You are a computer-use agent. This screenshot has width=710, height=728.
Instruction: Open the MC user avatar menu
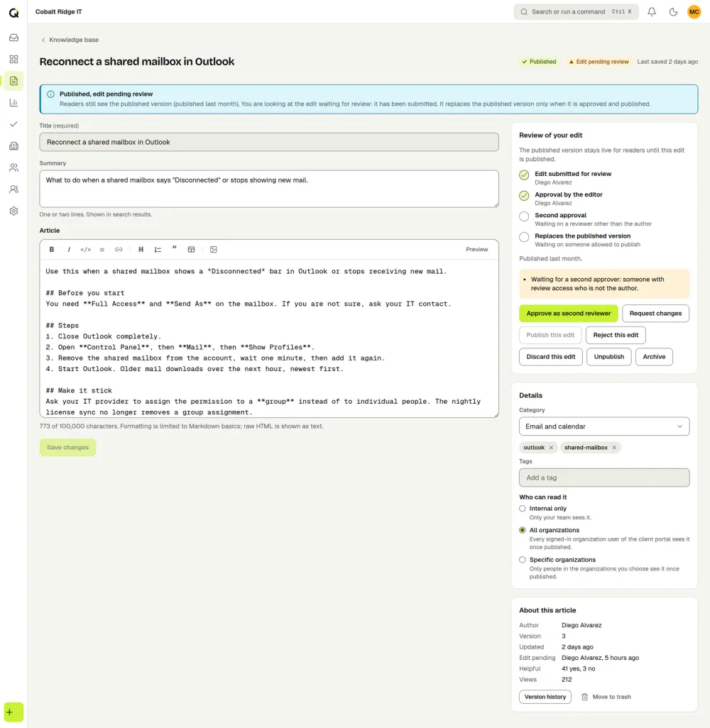click(x=694, y=12)
